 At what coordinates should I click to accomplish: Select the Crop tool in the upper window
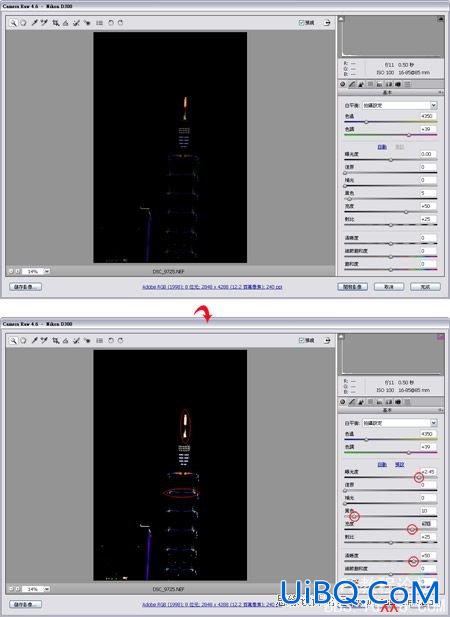[x=55, y=23]
